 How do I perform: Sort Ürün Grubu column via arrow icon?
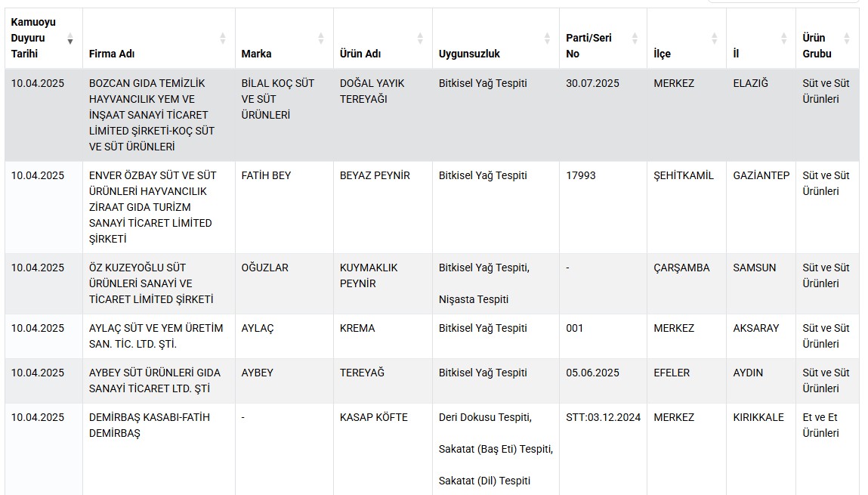tap(846, 39)
